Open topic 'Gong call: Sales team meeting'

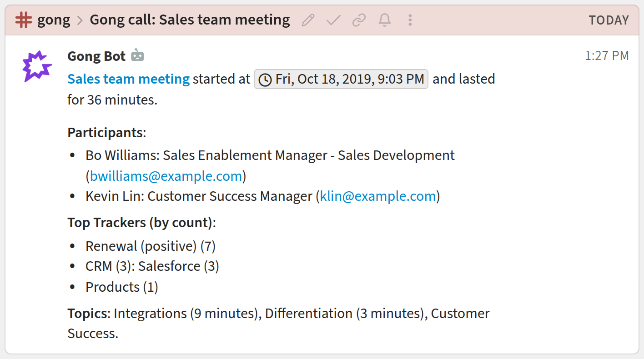click(x=190, y=20)
